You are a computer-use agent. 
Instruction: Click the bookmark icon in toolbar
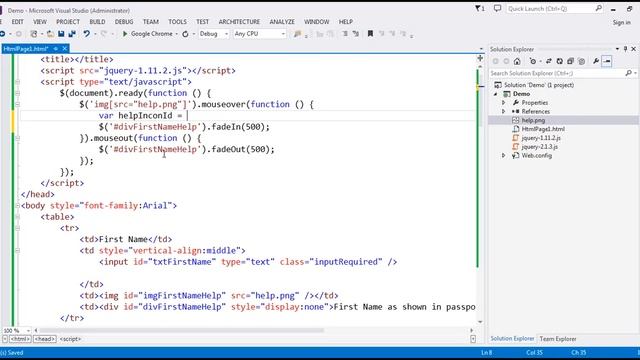point(370,34)
